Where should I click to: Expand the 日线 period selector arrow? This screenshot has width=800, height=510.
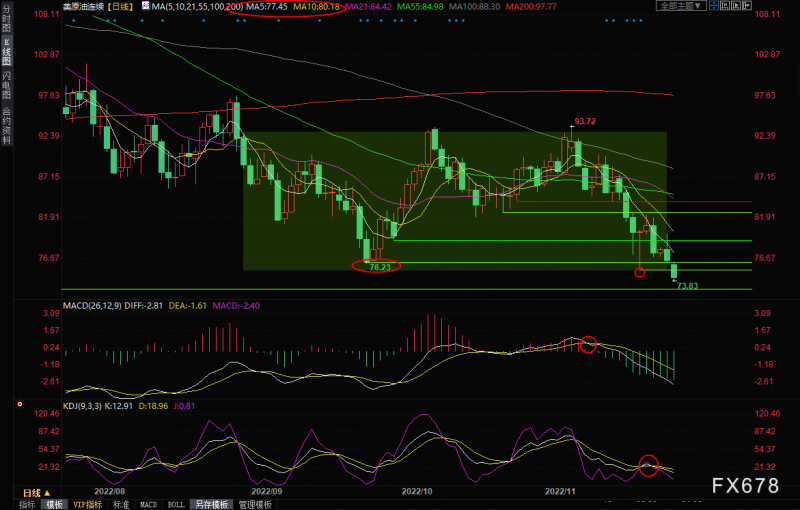(47, 493)
